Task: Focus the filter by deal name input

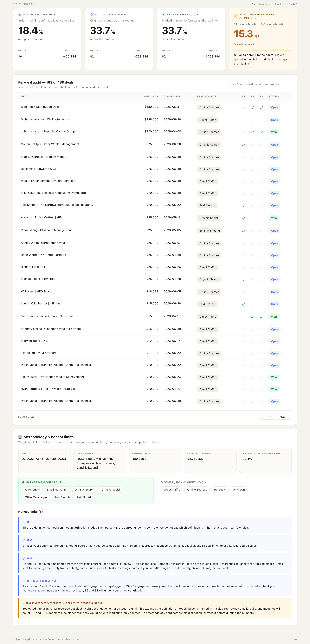Action: point(260,85)
